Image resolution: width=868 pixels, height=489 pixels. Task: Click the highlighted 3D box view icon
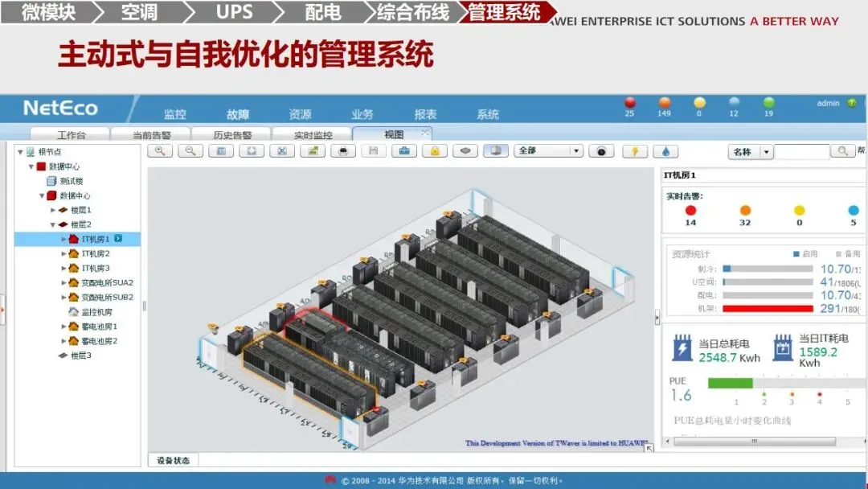(496, 151)
